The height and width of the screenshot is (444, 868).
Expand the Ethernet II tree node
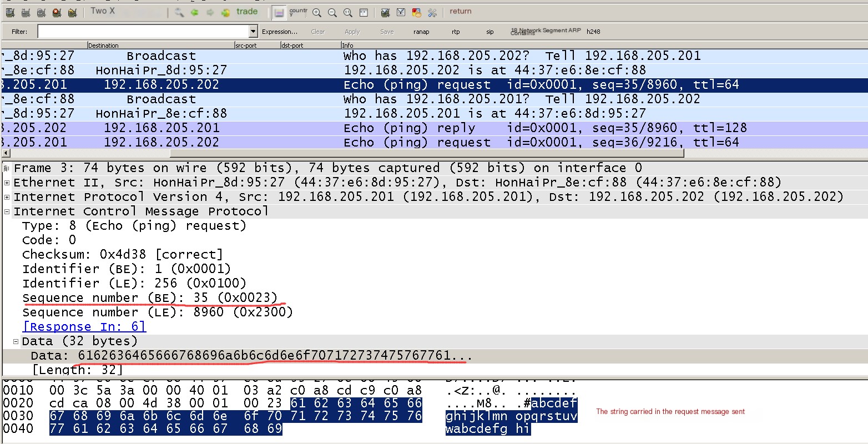tap(7, 183)
